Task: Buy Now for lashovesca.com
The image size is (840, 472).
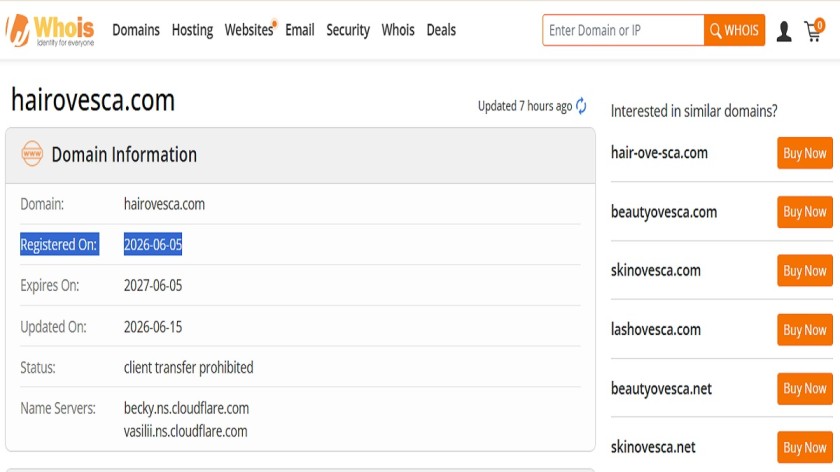Action: (x=805, y=329)
